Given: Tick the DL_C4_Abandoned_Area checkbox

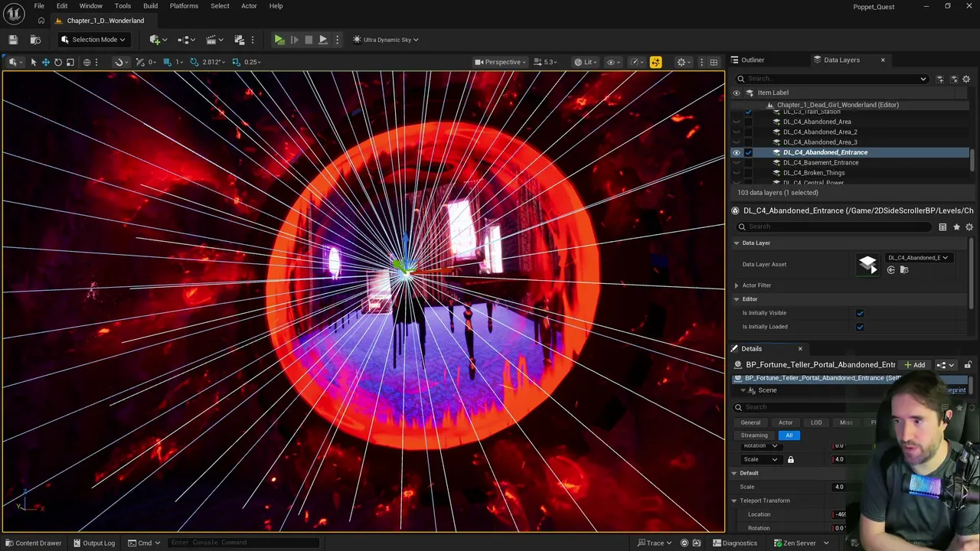Looking at the screenshot, I should [x=749, y=122].
